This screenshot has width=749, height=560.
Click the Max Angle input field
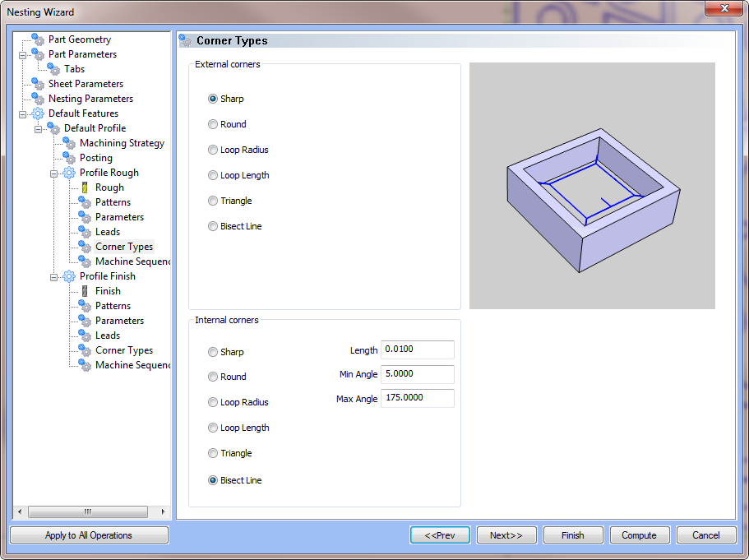[x=417, y=399]
